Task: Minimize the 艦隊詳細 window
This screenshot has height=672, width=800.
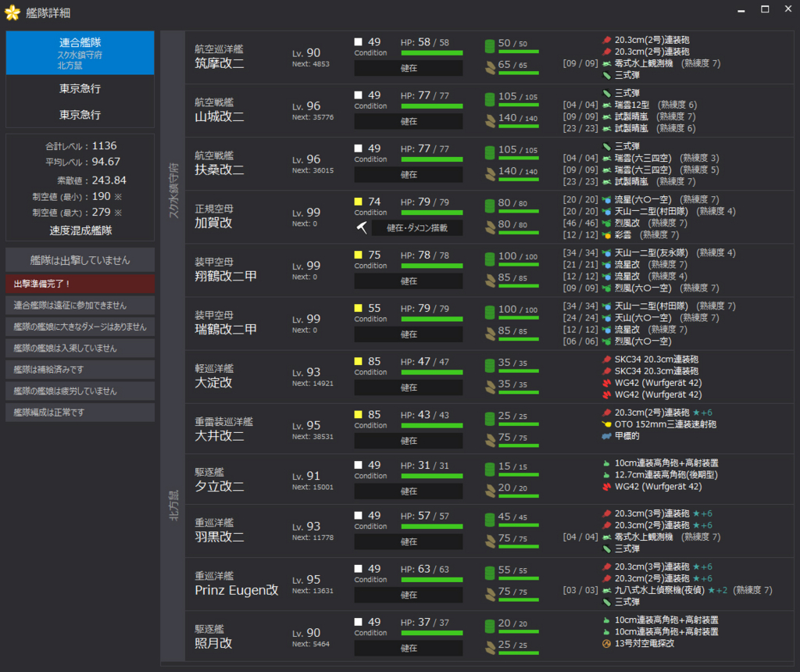Action: tap(741, 9)
